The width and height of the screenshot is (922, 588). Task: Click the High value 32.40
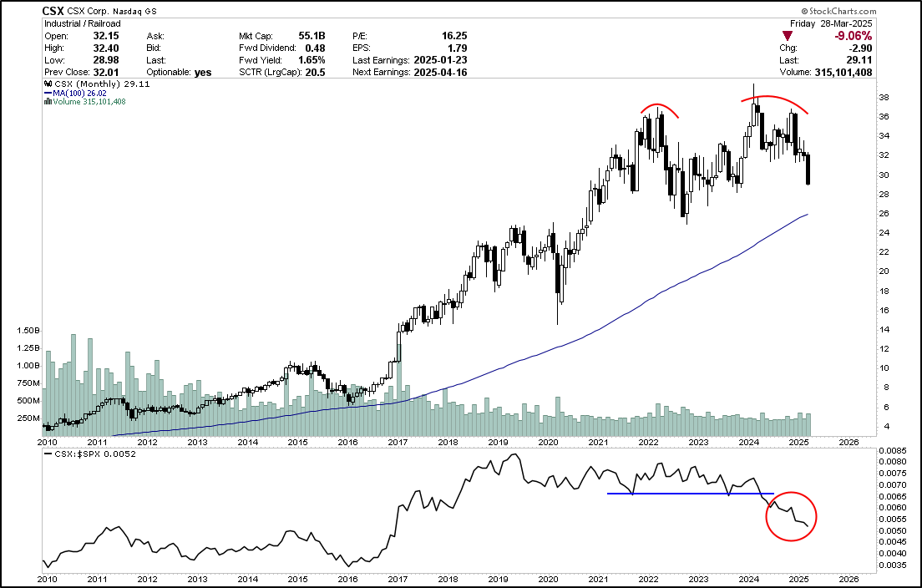(x=106, y=48)
